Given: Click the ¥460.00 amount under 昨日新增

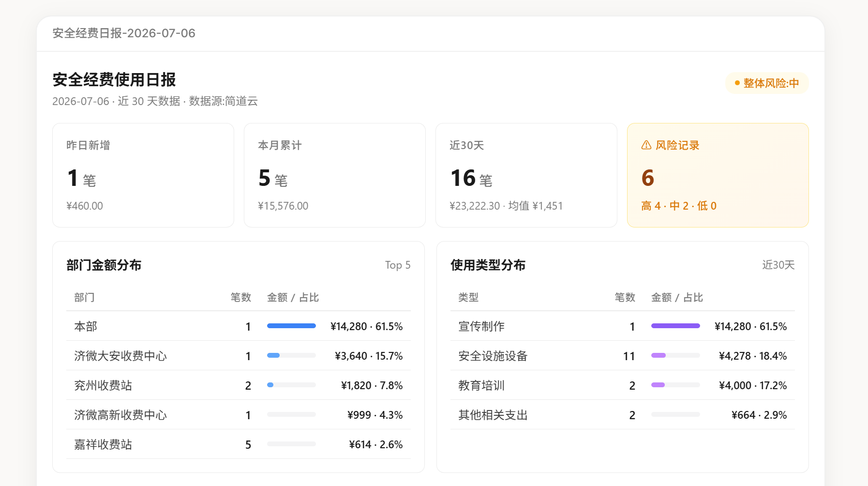Looking at the screenshot, I should click(85, 206).
